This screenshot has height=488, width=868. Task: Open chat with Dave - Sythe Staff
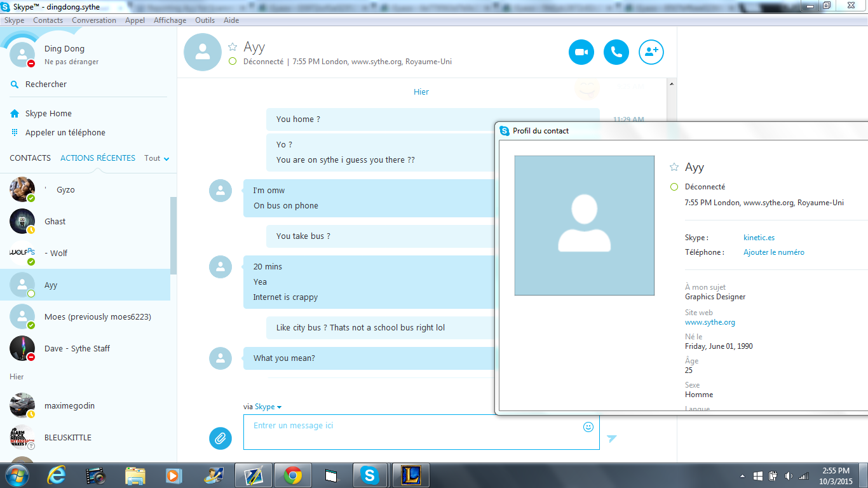click(x=85, y=348)
